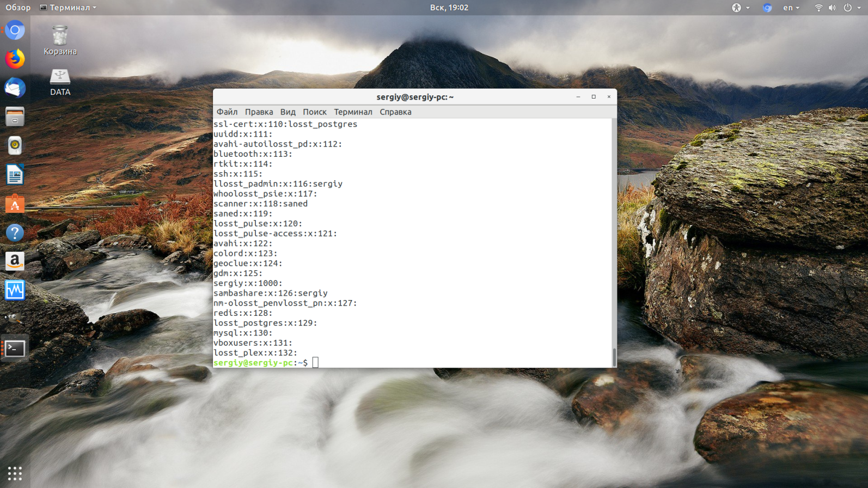Launch Rhythmbox music player
The width and height of the screenshot is (868, 488).
coord(15,145)
